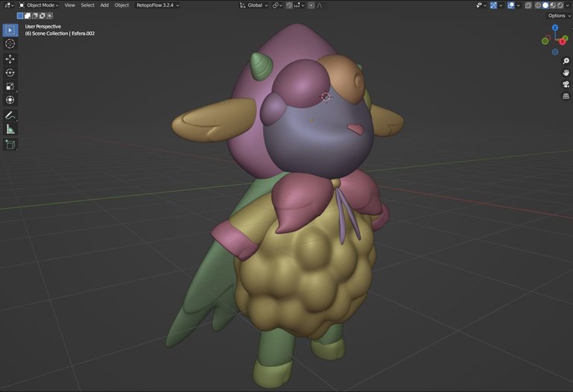Choose the Intersect selection mode icon

point(50,16)
